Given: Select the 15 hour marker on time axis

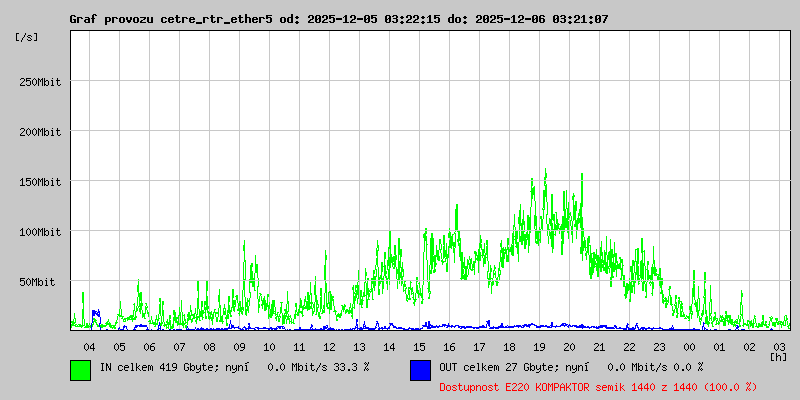Looking at the screenshot, I should click(x=419, y=346).
